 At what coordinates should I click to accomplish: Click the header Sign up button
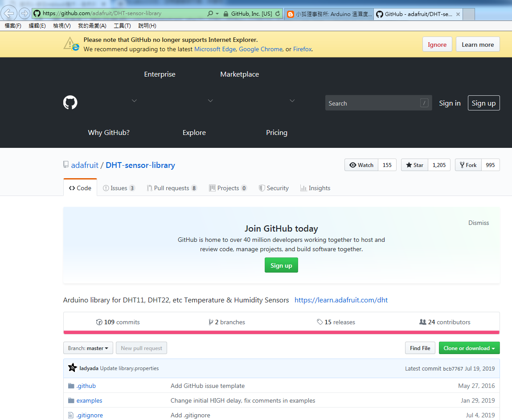tap(483, 103)
